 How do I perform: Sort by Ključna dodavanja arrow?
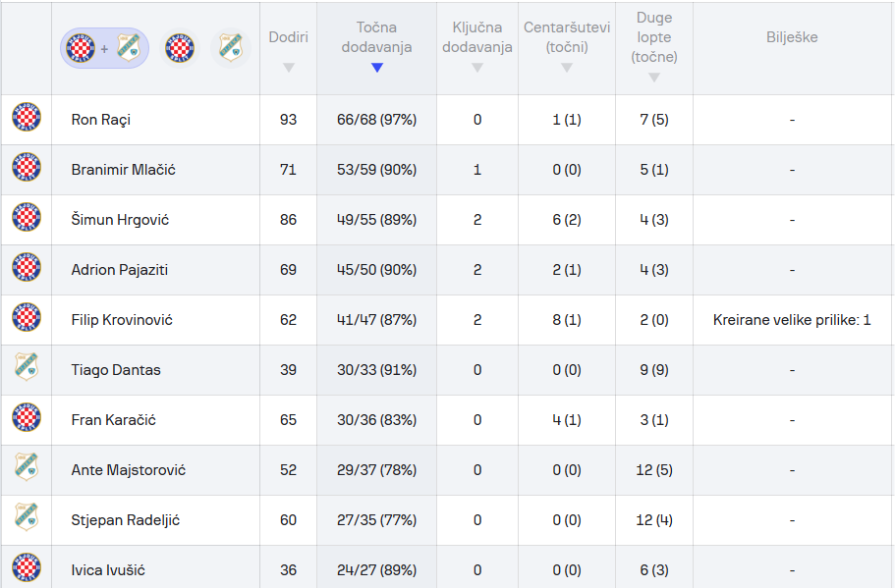coord(477,68)
